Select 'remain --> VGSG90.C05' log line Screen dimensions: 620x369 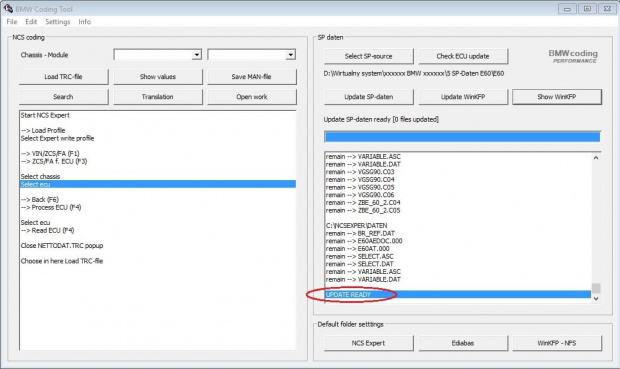pos(360,187)
